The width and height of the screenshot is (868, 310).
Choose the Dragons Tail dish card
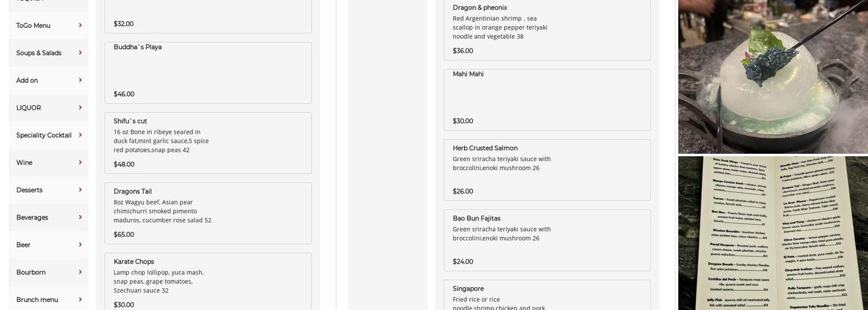[208, 213]
